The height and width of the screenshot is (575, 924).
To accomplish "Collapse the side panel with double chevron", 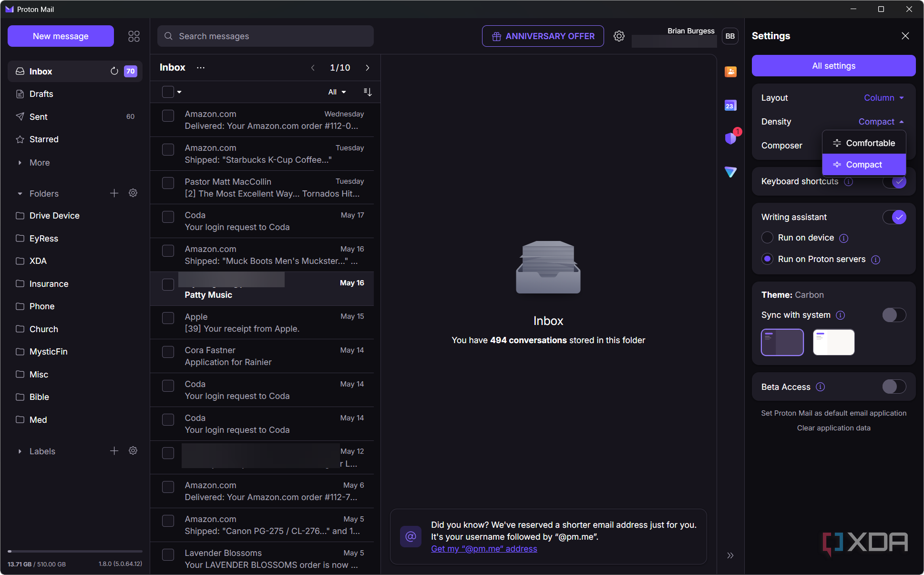I will click(730, 555).
